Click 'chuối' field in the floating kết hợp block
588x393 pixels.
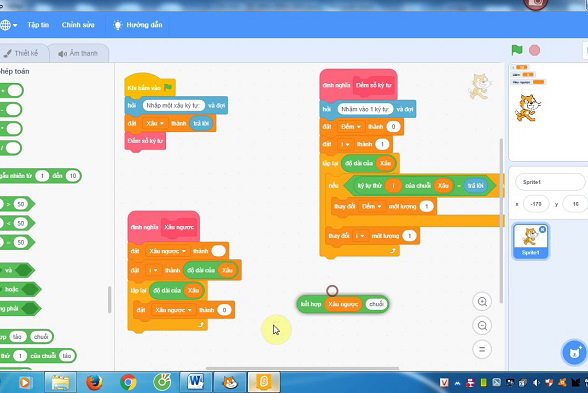pyautogui.click(x=376, y=304)
